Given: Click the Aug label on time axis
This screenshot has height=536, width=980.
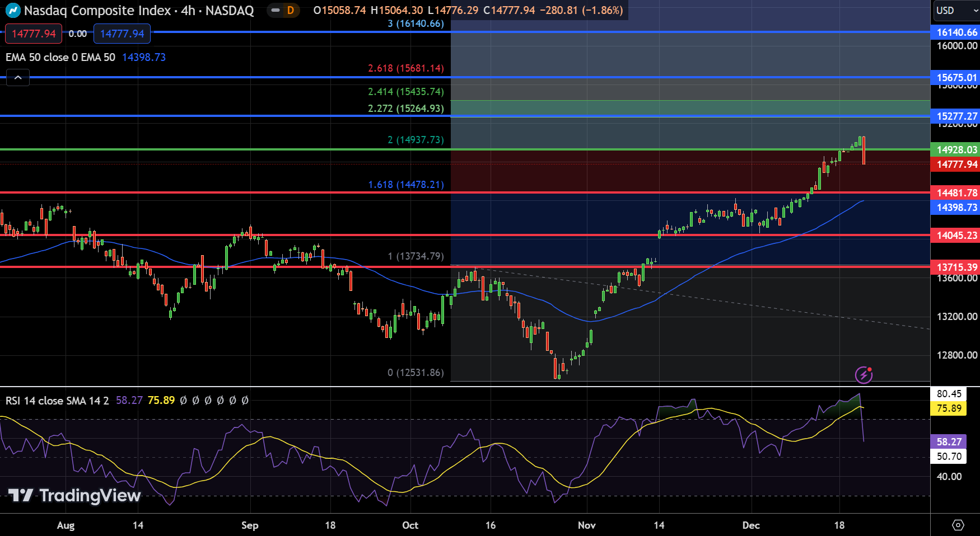Looking at the screenshot, I should (x=66, y=525).
